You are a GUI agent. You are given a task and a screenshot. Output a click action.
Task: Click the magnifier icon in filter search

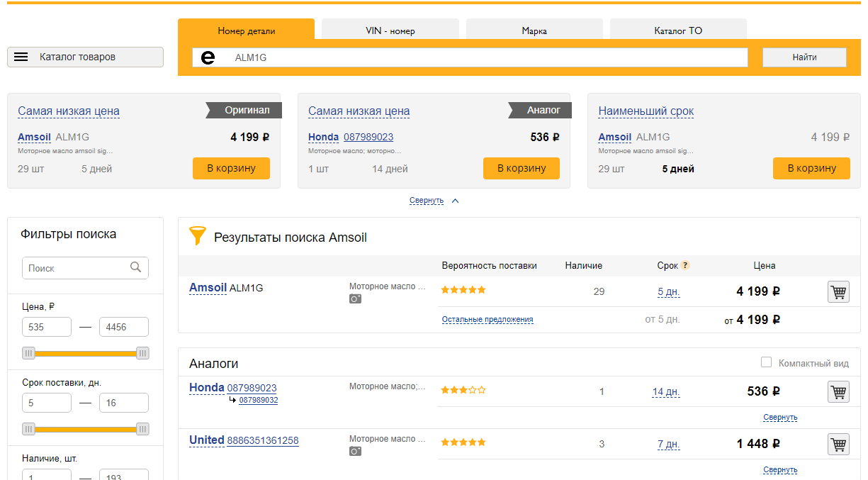point(136,267)
